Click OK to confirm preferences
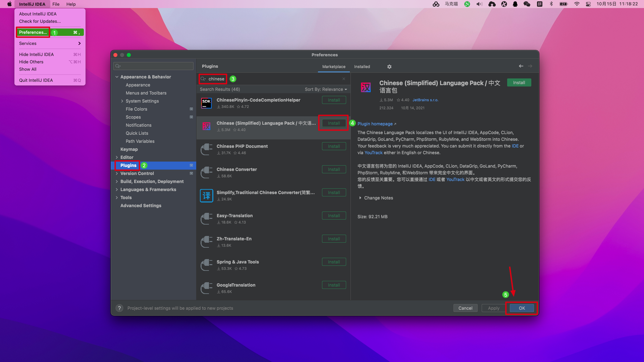 click(522, 308)
